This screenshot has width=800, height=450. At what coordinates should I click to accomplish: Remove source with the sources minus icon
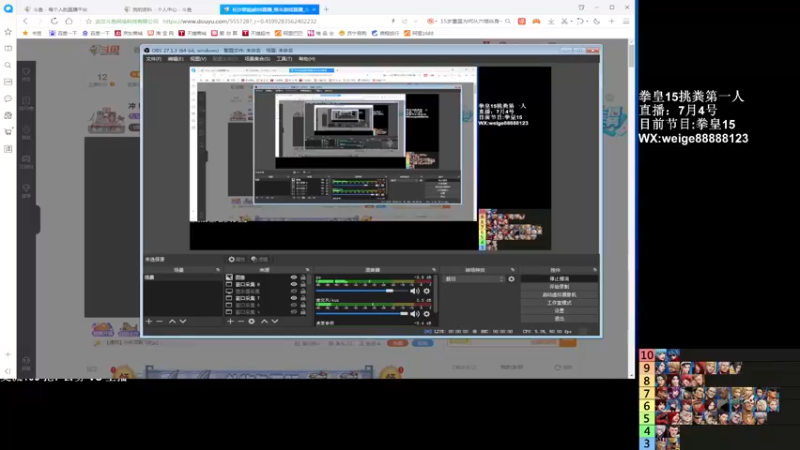point(241,321)
